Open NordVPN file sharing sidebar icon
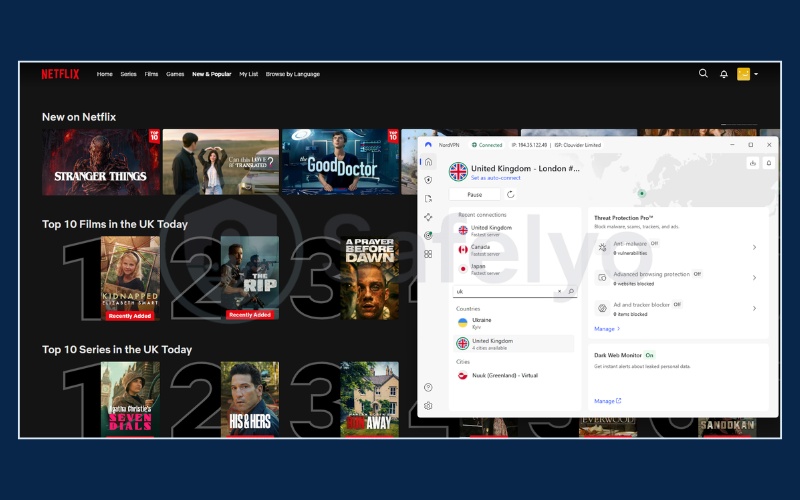 428,198
